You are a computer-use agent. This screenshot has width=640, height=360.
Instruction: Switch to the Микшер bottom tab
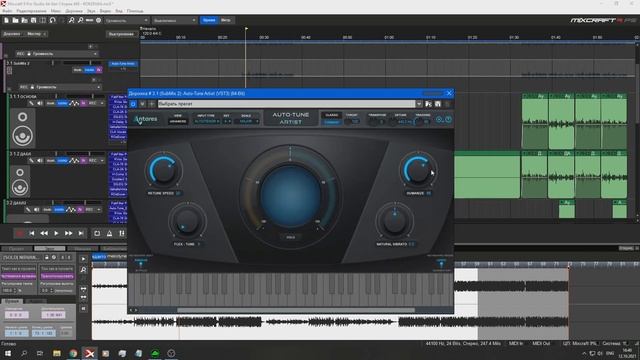(x=82, y=249)
